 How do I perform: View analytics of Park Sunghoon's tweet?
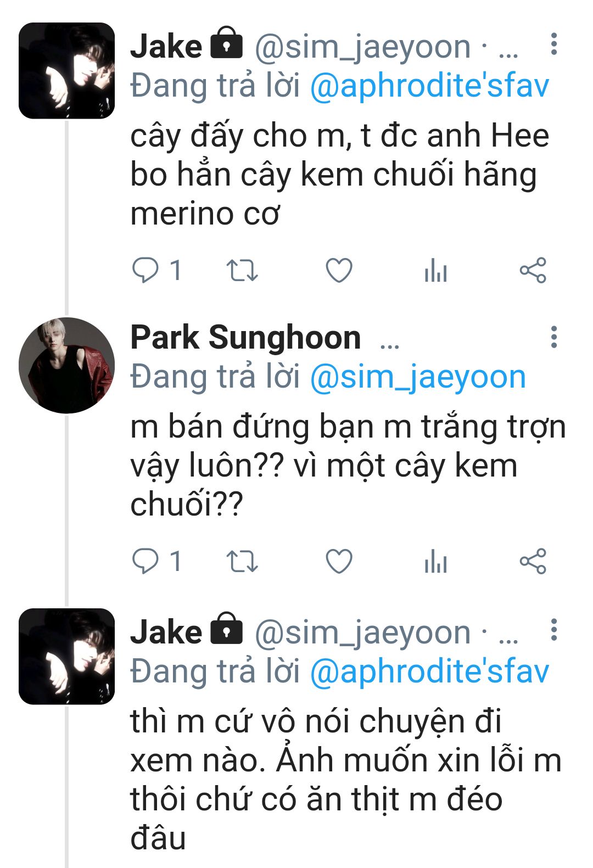pos(435,562)
